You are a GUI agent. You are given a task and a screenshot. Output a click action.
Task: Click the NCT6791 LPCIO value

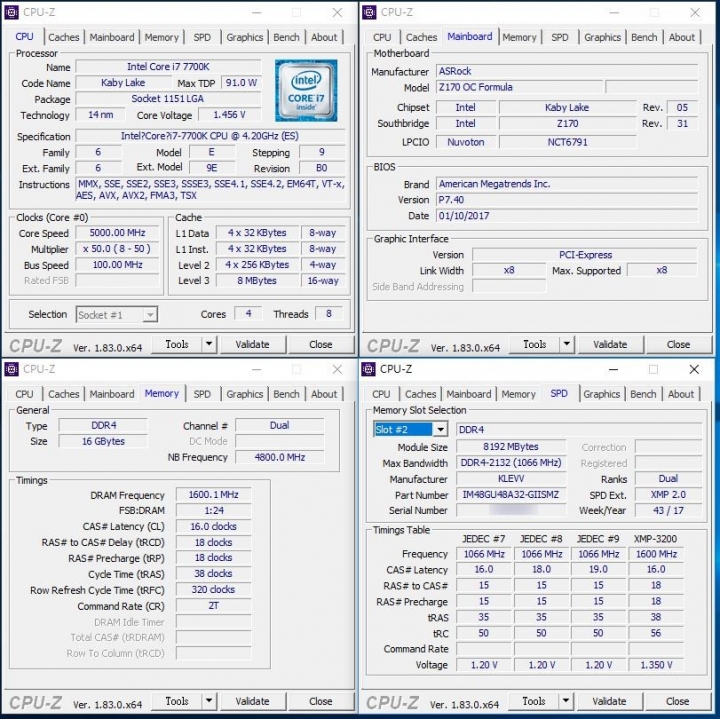pyautogui.click(x=568, y=142)
